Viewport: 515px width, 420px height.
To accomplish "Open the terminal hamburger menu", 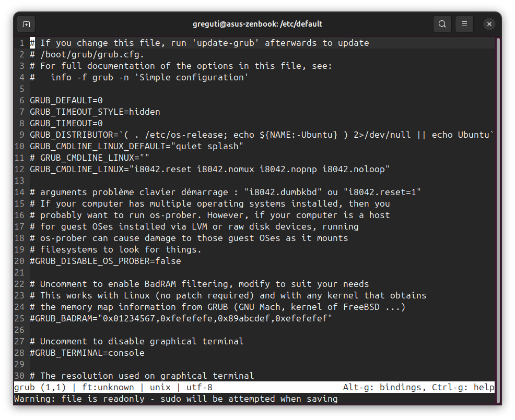I will [464, 24].
